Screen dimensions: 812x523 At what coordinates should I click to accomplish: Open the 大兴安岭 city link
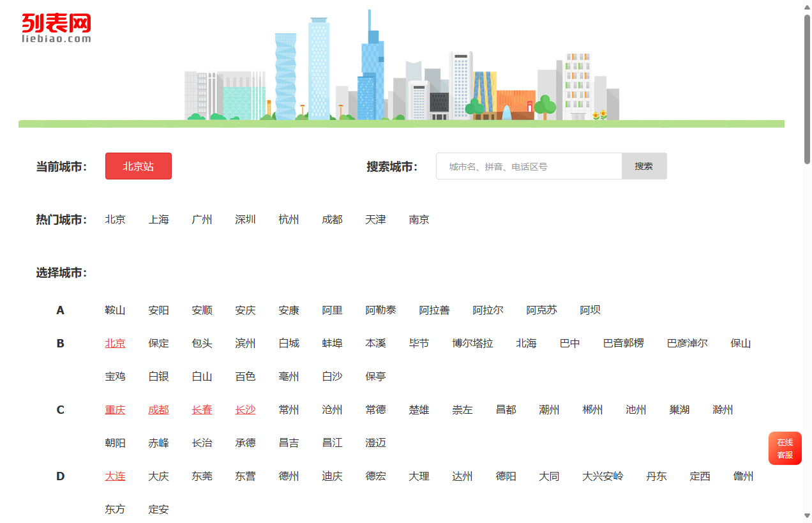[x=602, y=476]
